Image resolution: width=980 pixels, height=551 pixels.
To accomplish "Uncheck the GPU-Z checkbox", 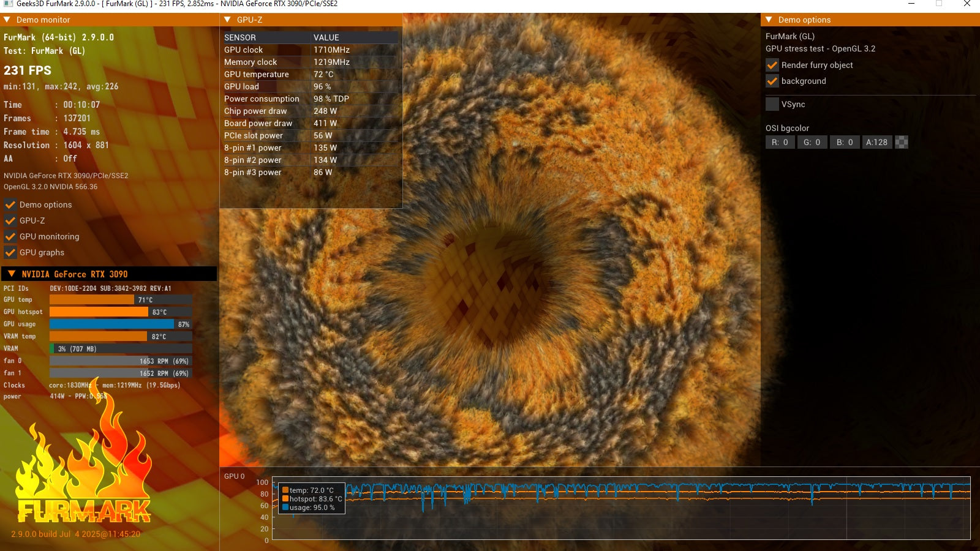I will pyautogui.click(x=10, y=220).
